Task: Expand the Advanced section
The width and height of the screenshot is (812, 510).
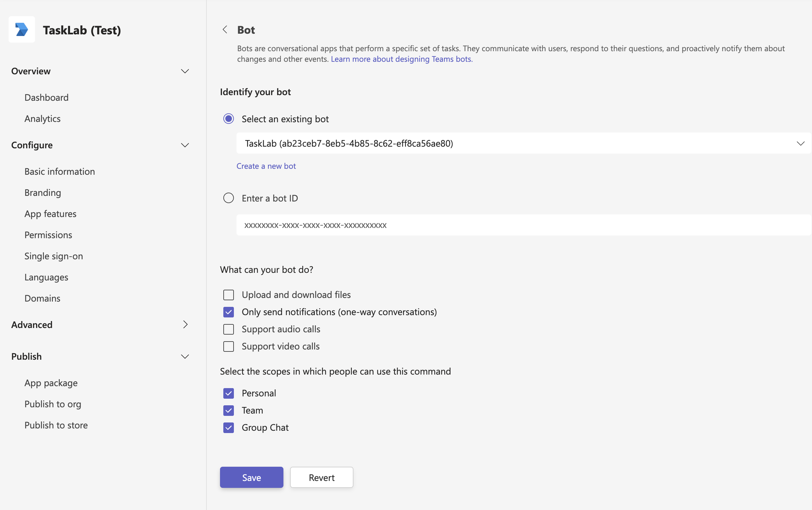Action: tap(185, 324)
